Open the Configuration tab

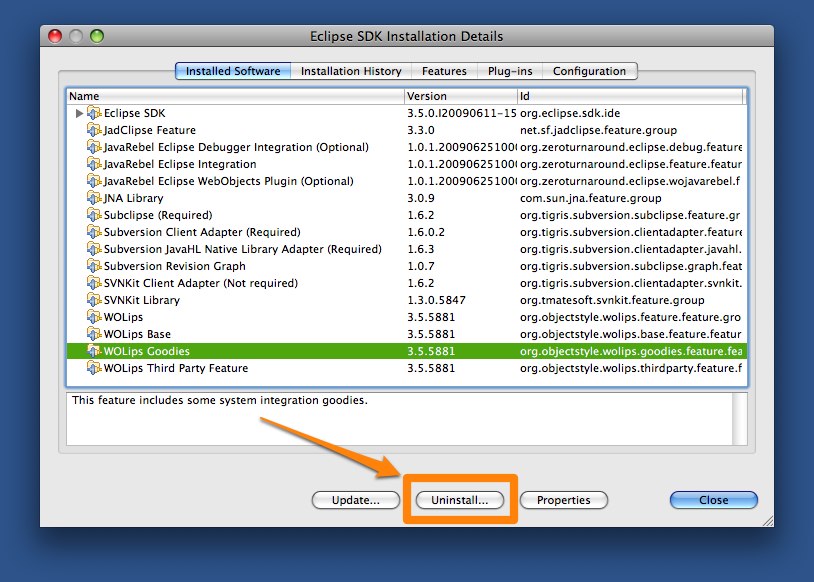tap(589, 71)
